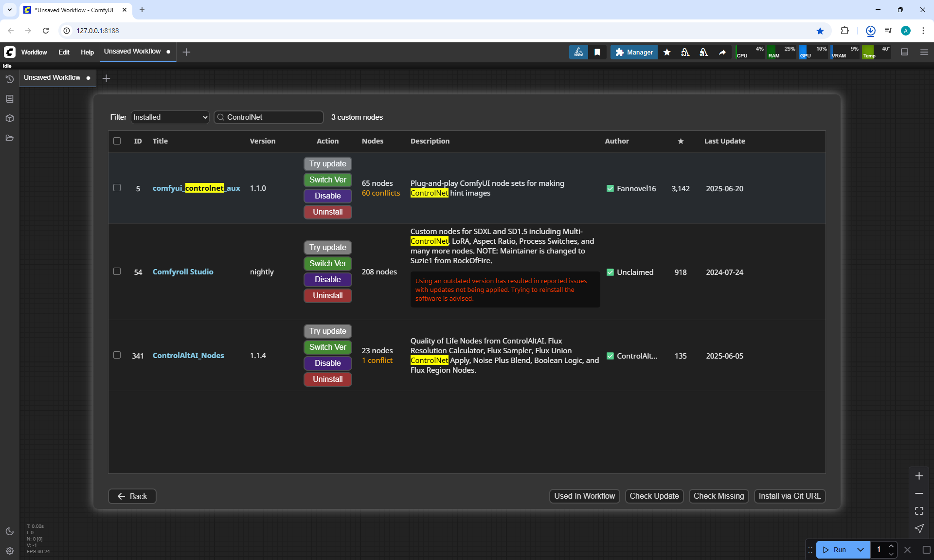Image resolution: width=934 pixels, height=560 pixels.
Task: Click the Check Update button
Action: 654,496
